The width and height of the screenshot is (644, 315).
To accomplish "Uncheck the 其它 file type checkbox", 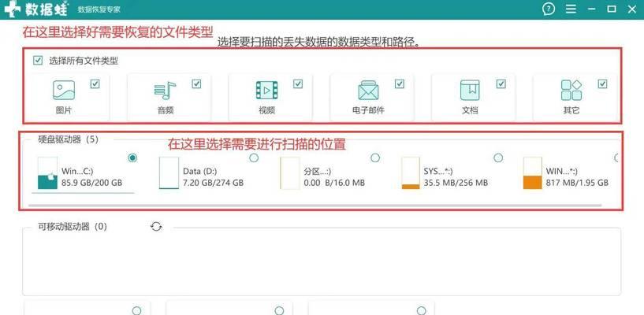I will [x=602, y=84].
